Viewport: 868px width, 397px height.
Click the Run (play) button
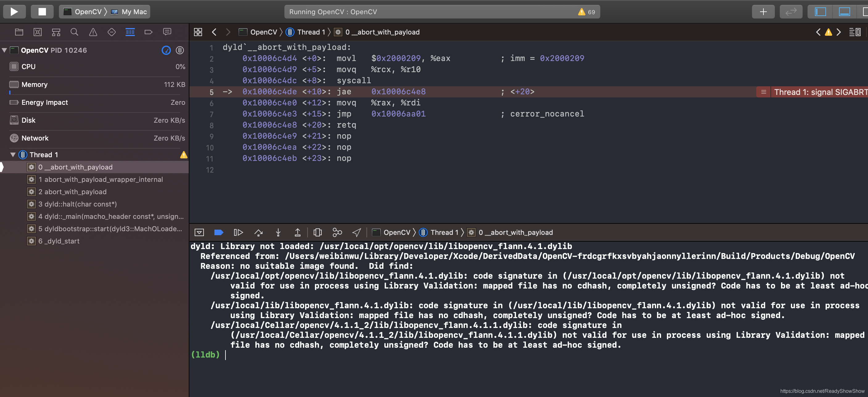click(14, 12)
